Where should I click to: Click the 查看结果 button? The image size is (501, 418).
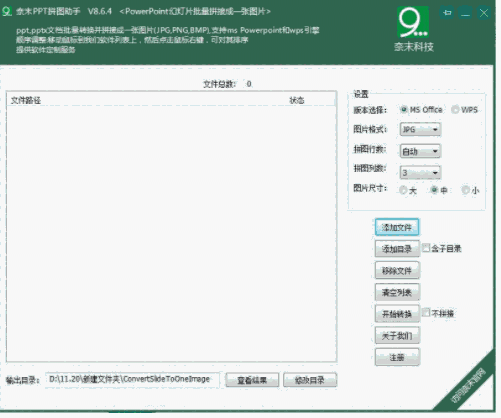[252, 380]
